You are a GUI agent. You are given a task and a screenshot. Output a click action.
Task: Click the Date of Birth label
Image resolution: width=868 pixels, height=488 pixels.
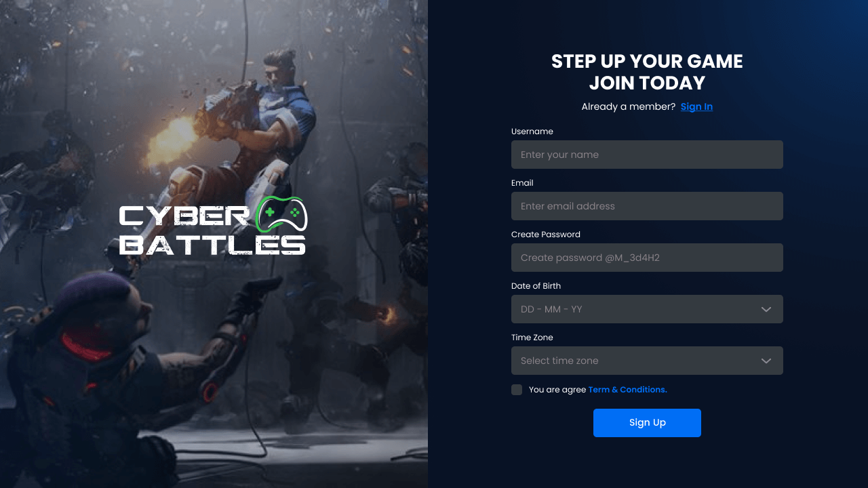(x=536, y=286)
